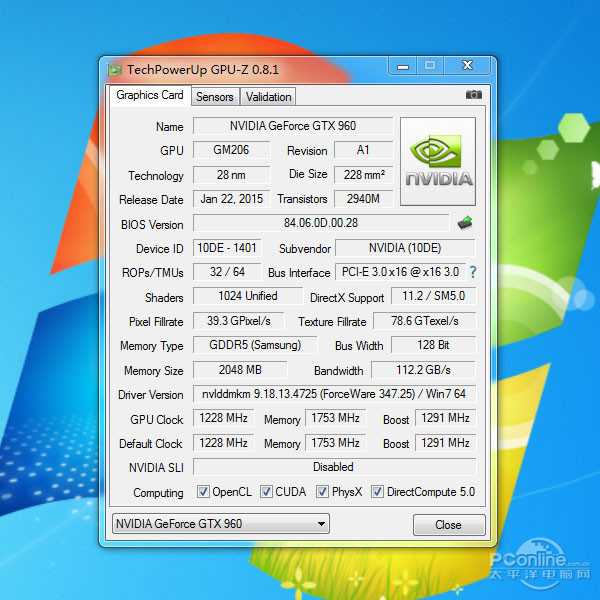Viewport: 600px width, 600px height.
Task: Click the NVIDIA logo image
Action: coord(438,161)
